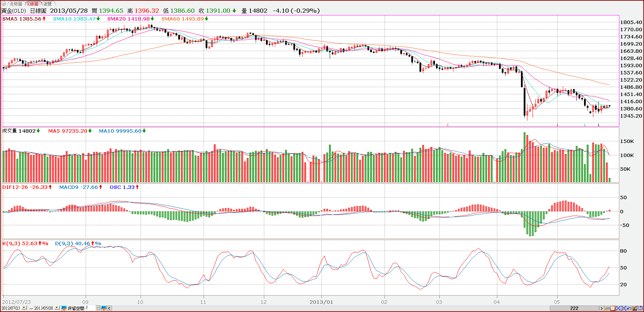The image size is (644, 312).
Task: Click the GO icon after date range
Action: click(64, 308)
